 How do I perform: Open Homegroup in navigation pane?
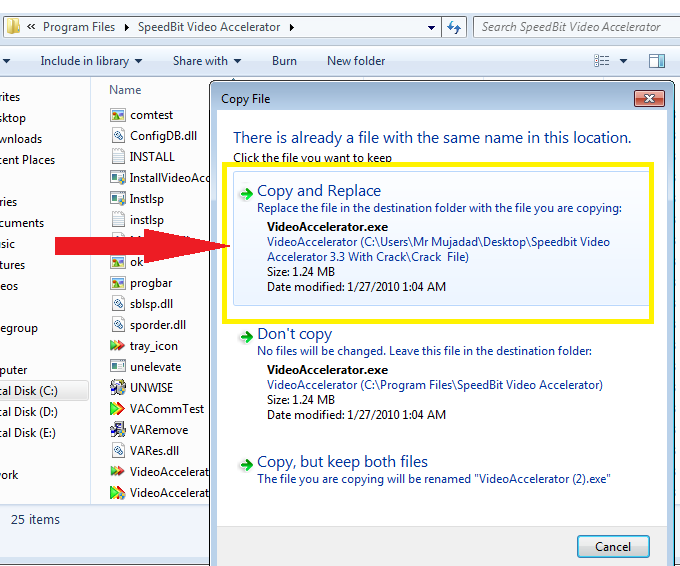point(19,328)
